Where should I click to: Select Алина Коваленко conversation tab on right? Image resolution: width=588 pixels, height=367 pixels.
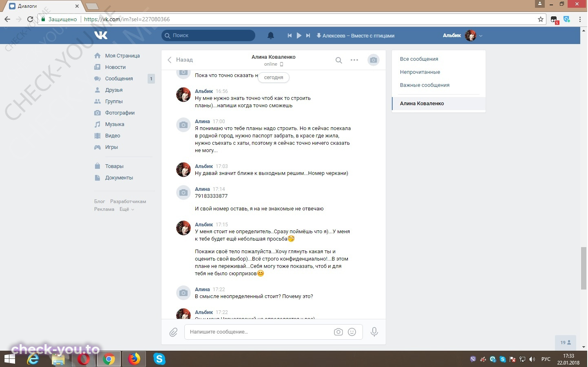coord(438,104)
